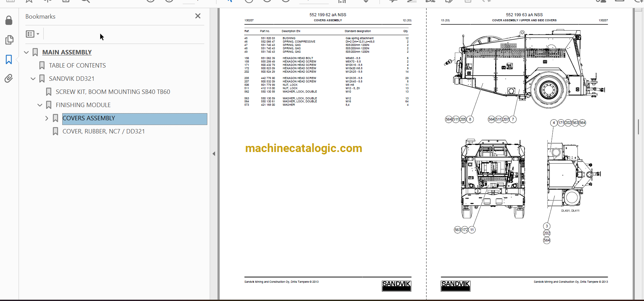Click the 'Bookmarks' panel title
644x301 pixels.
tap(40, 17)
